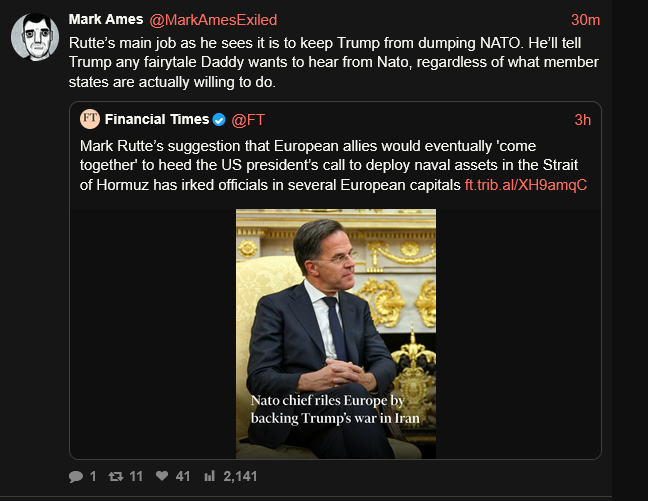This screenshot has height=501, width=648.
Task: Click the blue verified badge
Action: (x=218, y=120)
